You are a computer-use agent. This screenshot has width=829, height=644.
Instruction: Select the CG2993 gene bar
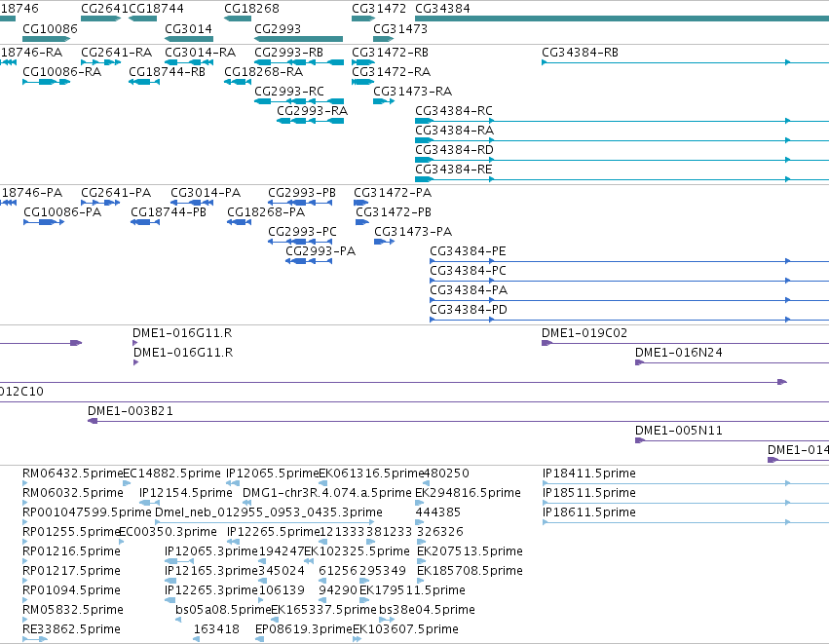[299, 39]
